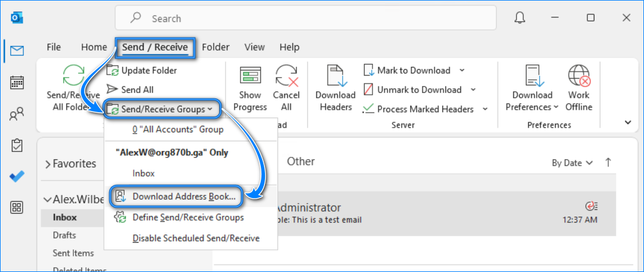Viewport: 644px width, 272px height.
Task: Switch to the Home tab
Action: coord(94,47)
